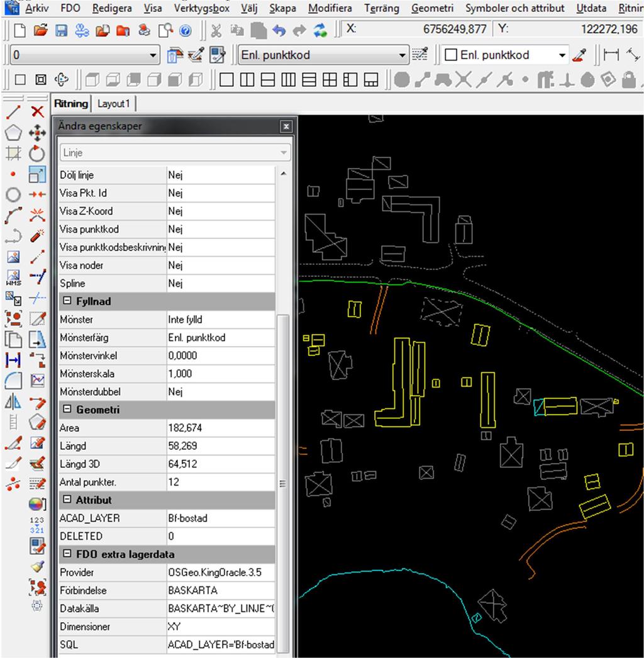Open the layer dropdown showing 0
This screenshot has height=658, width=644.
click(x=85, y=55)
